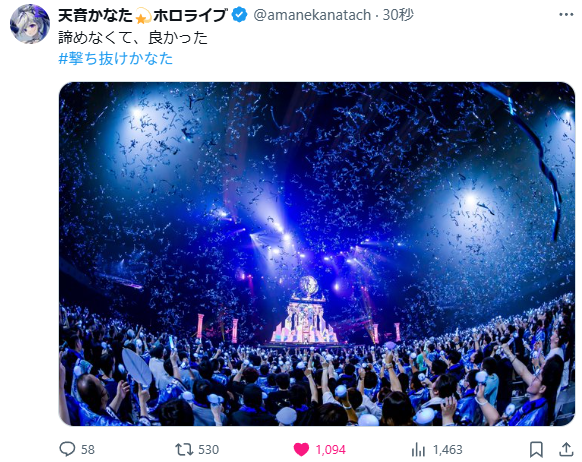The height and width of the screenshot is (462, 582).
Task: Click the share upload icon
Action: (566, 449)
